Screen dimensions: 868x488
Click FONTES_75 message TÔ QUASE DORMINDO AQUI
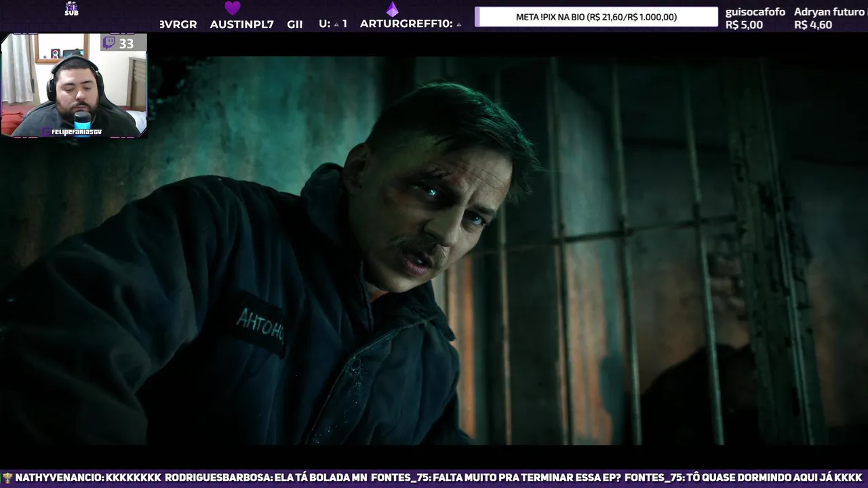point(743,478)
